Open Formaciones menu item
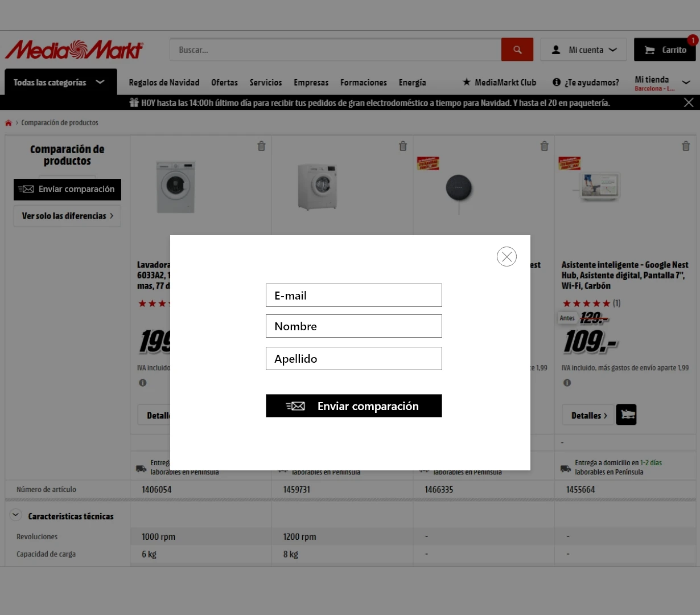This screenshot has width=700, height=615. [364, 83]
